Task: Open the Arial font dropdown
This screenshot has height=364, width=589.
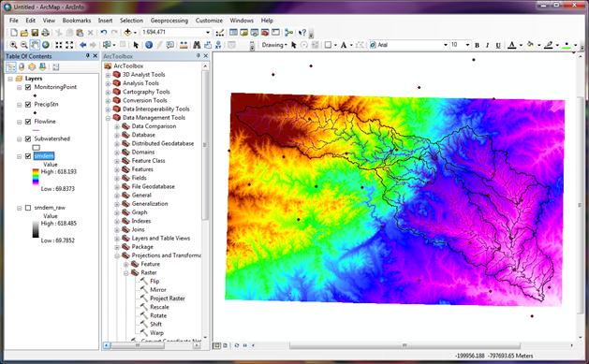Action: click(x=446, y=45)
